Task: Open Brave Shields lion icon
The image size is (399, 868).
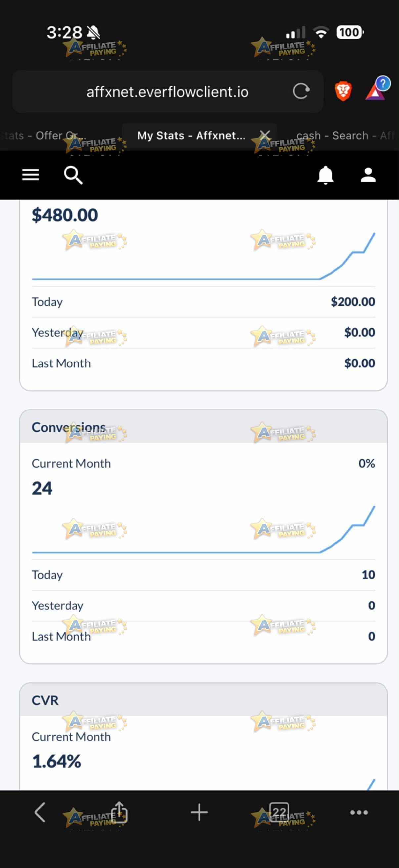Action: tap(343, 91)
